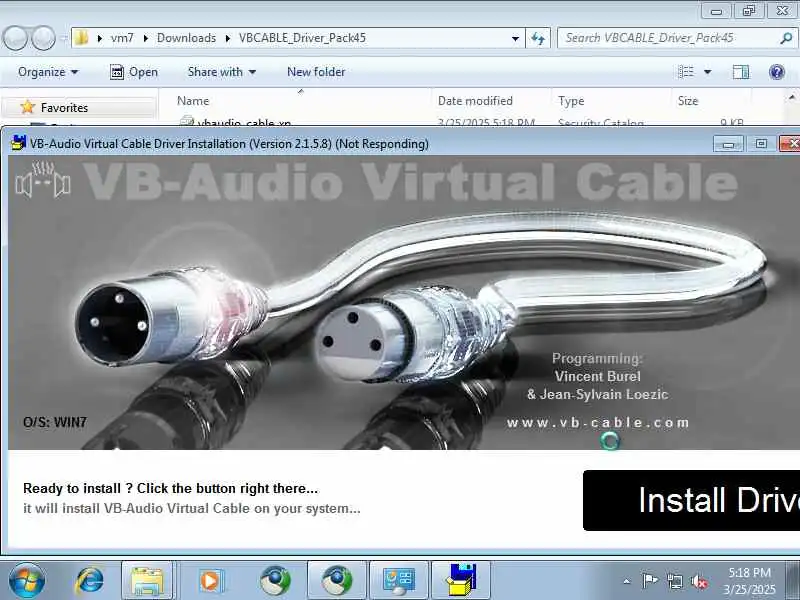The image size is (800, 600).
Task: Click the www.vb-cable.com text
Action: click(598, 422)
